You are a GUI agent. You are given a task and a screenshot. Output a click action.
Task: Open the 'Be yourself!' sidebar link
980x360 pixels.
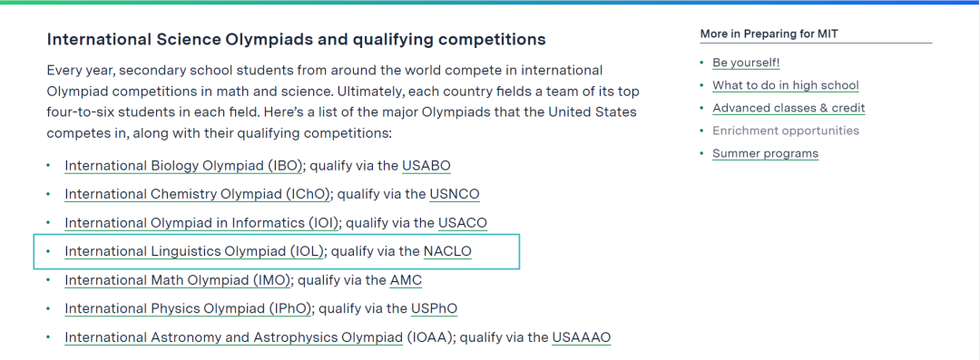[746, 63]
